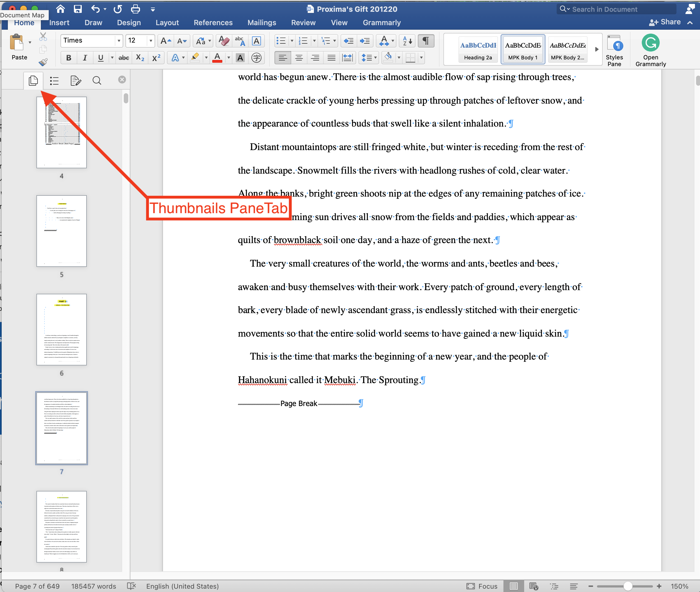Open the underline style dropdown arrow
The image size is (700, 592).
tap(112, 58)
